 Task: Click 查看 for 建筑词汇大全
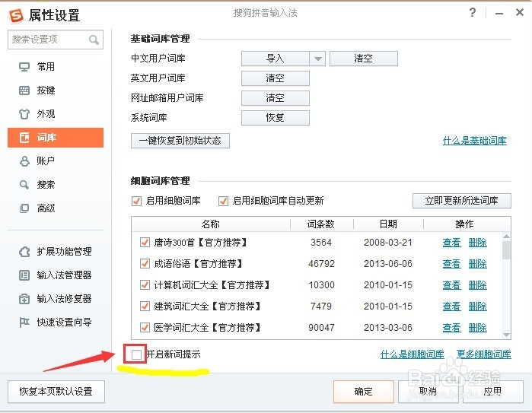(451, 307)
